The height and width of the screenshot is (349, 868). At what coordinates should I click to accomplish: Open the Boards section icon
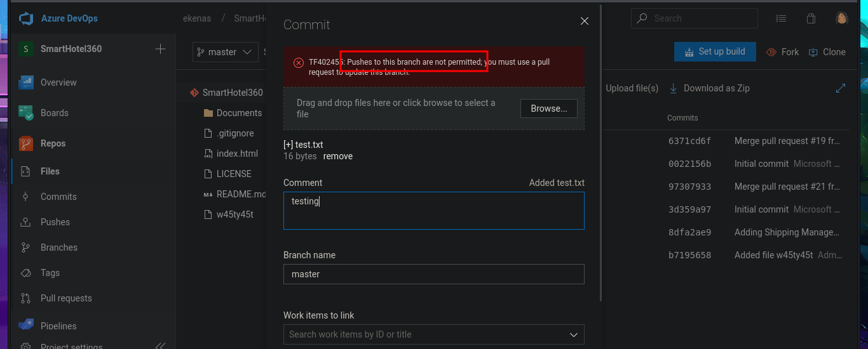[x=25, y=113]
